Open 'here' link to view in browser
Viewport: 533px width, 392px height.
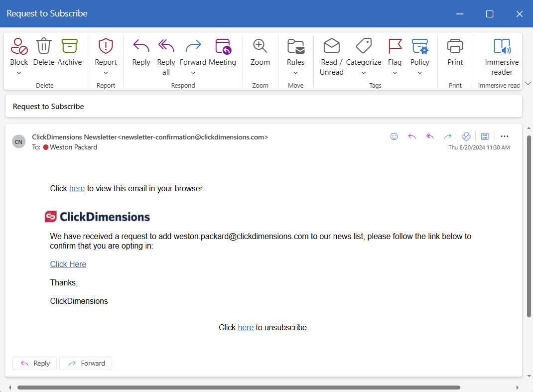tap(77, 188)
